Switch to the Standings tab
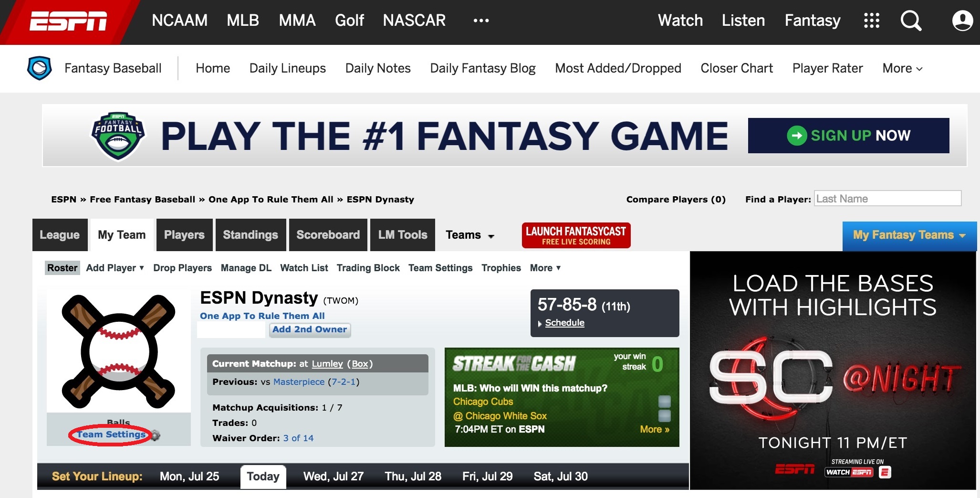This screenshot has height=498, width=980. pos(250,235)
